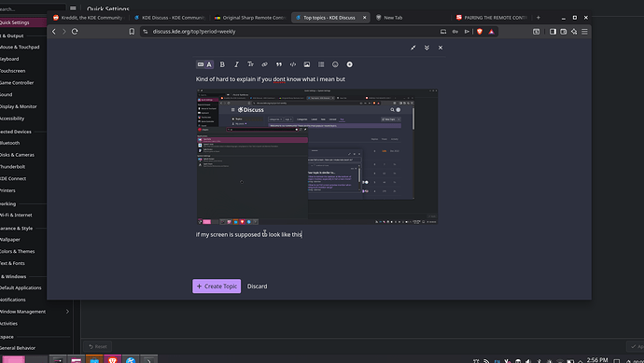This screenshot has width=644, height=363.
Task: Switch to rich text editor mode
Action: click(209, 64)
